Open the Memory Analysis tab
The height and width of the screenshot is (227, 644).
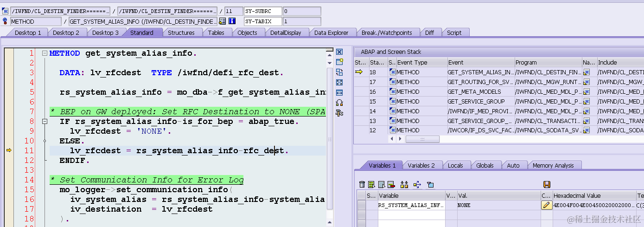pos(553,165)
